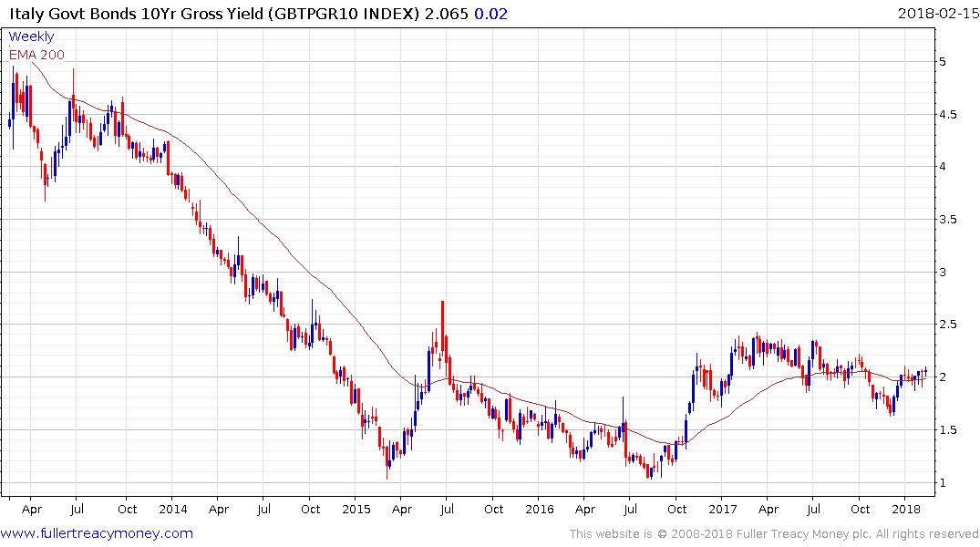Image resolution: width=980 pixels, height=547 pixels.
Task: Click the y-axis value 4
Action: [943, 166]
